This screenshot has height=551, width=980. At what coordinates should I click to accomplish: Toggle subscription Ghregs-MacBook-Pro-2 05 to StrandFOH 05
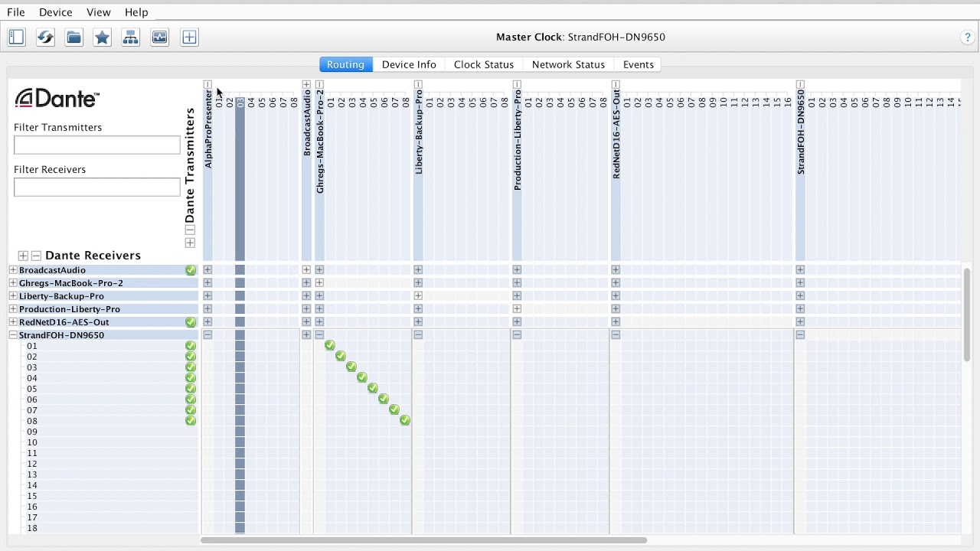click(373, 389)
